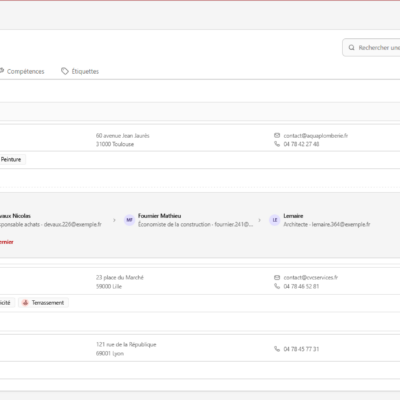The image size is (400, 400).
Task: Select phone number 04 78 45 77 31
Action: 301,349
